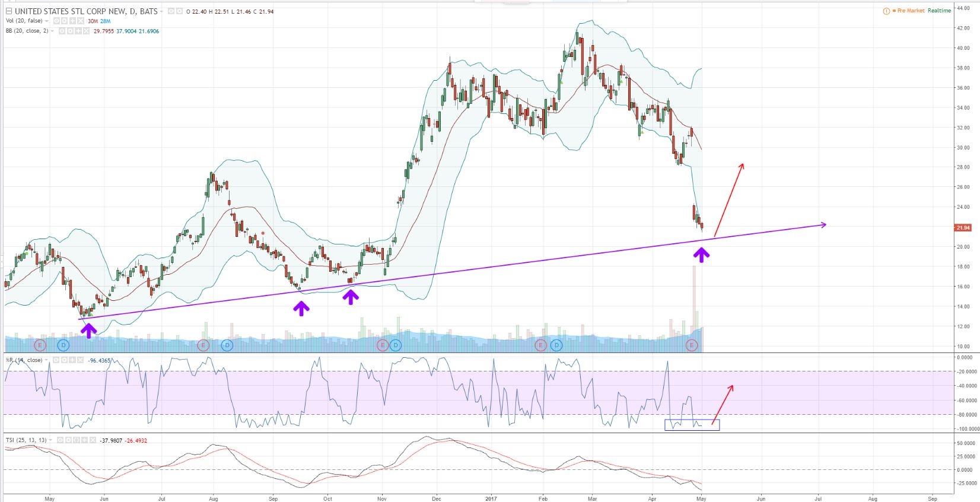Delete the BB indicator via its X icon
980x502 pixels.
point(87,31)
